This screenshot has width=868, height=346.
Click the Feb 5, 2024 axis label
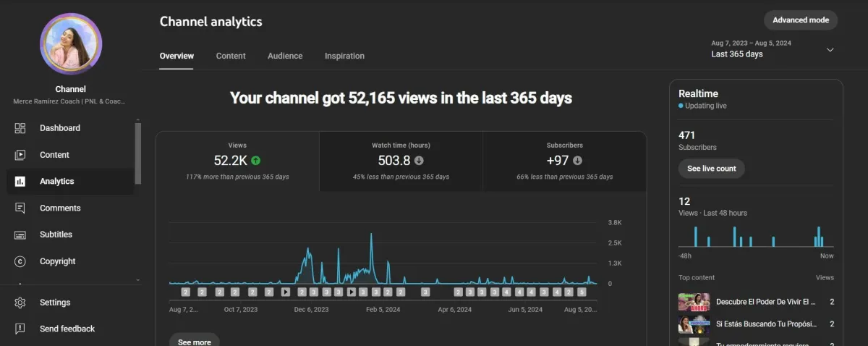tap(383, 309)
